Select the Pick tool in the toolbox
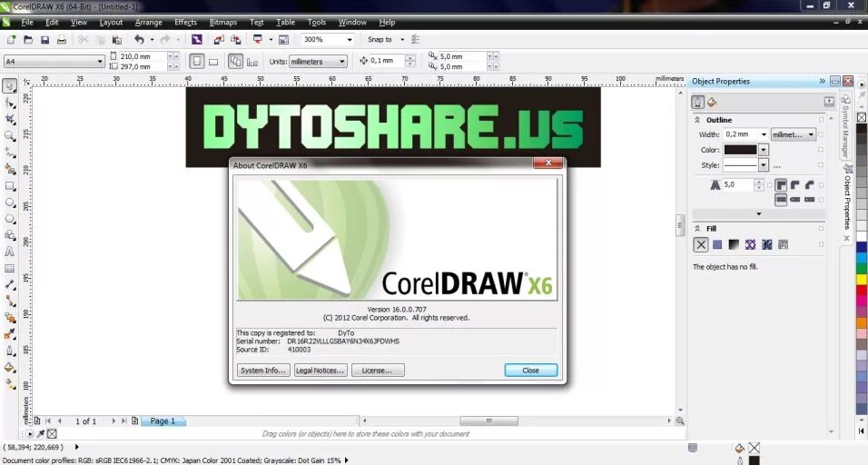 click(10, 85)
